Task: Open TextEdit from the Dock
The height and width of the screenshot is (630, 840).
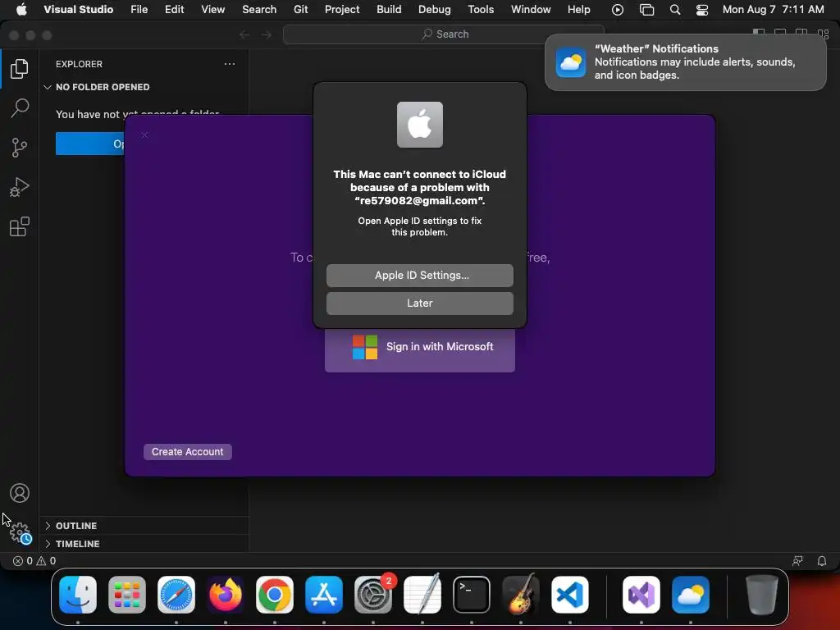Action: [x=422, y=595]
